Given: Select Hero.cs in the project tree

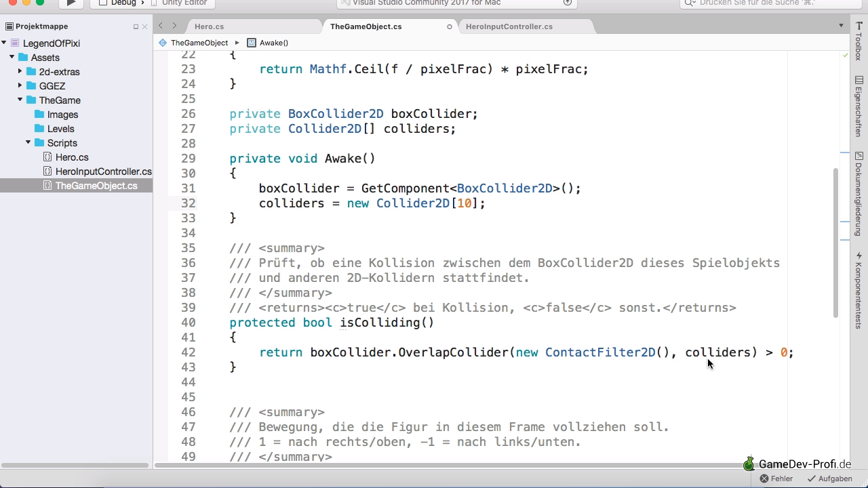Looking at the screenshot, I should pos(72,157).
